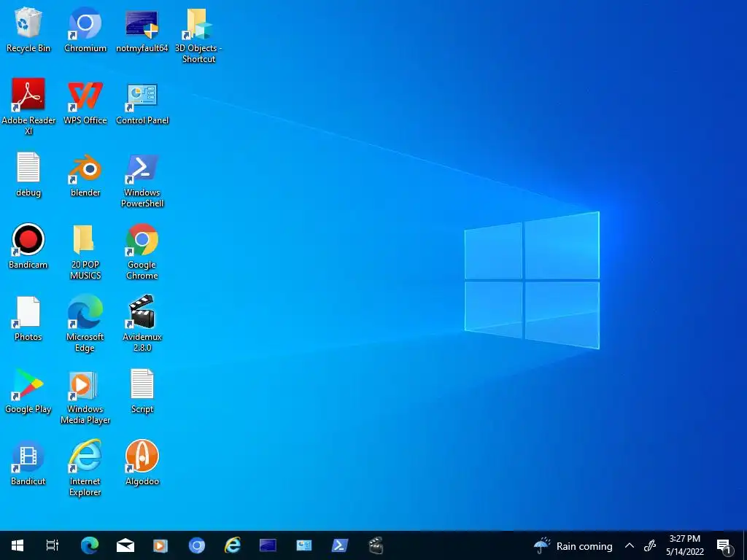Viewport: 747px width, 560px height.
Task: Select the Bandicut desktop shortcut
Action: pyautogui.click(x=28, y=463)
